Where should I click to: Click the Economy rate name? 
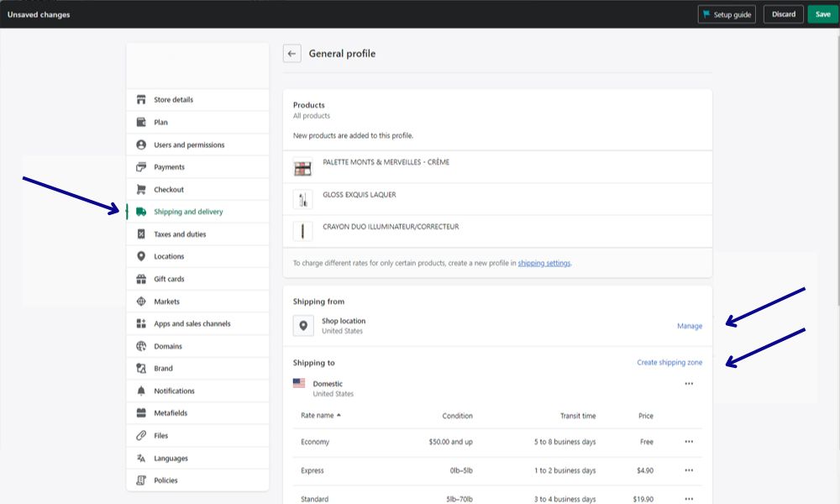315,442
